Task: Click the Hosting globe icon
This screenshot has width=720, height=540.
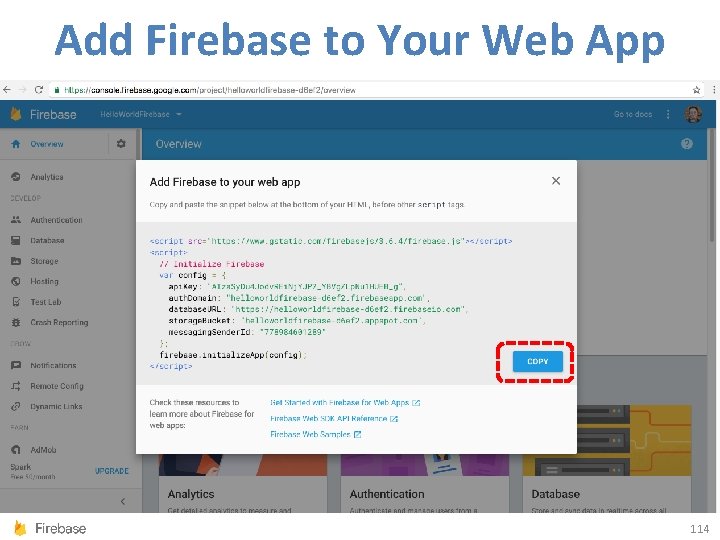Action: coord(16,281)
